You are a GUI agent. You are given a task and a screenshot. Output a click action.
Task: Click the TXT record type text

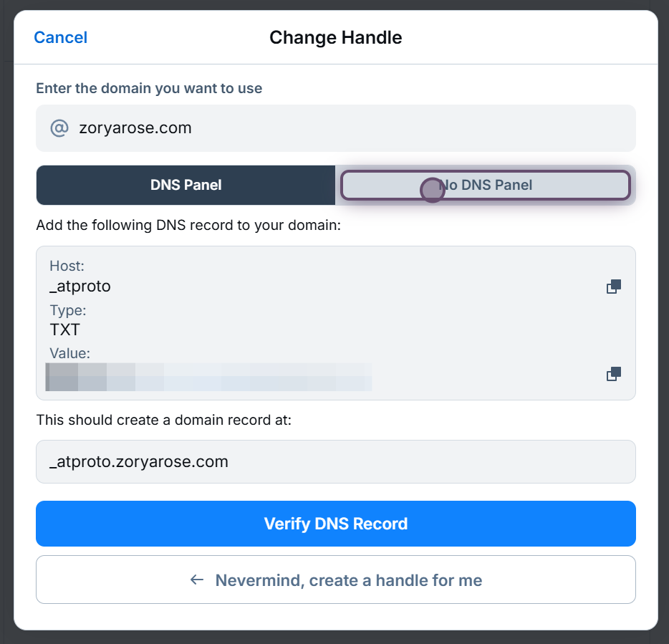click(x=65, y=330)
